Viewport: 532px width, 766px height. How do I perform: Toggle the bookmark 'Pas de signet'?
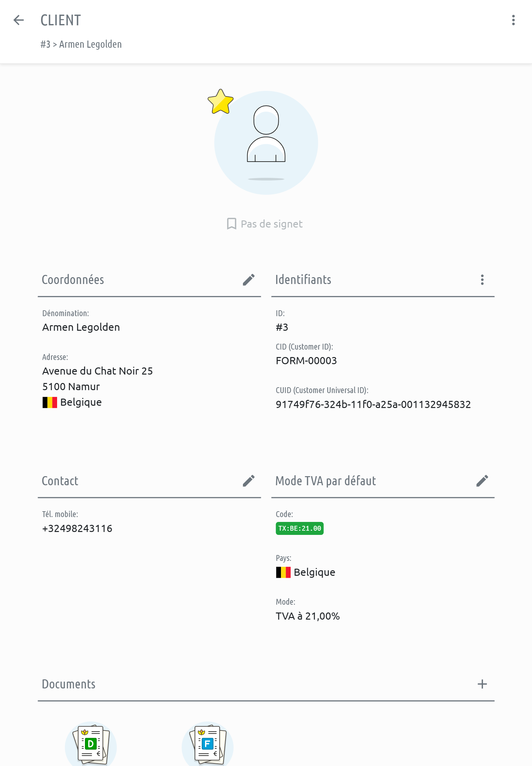(x=265, y=224)
